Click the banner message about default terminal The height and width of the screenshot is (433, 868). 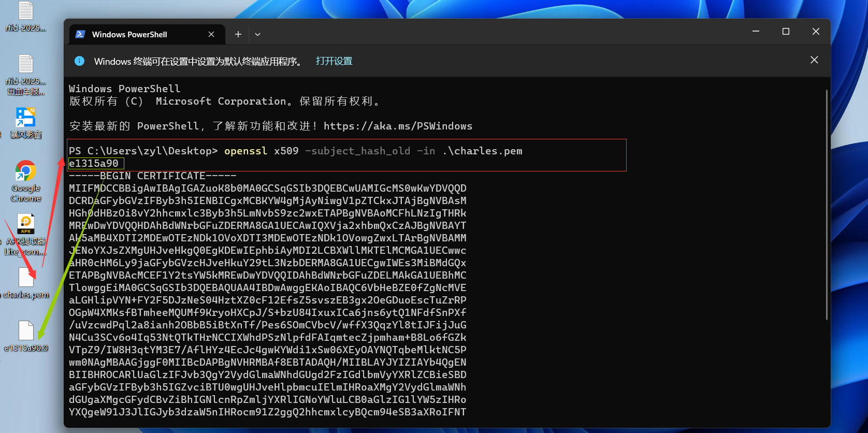click(x=198, y=61)
